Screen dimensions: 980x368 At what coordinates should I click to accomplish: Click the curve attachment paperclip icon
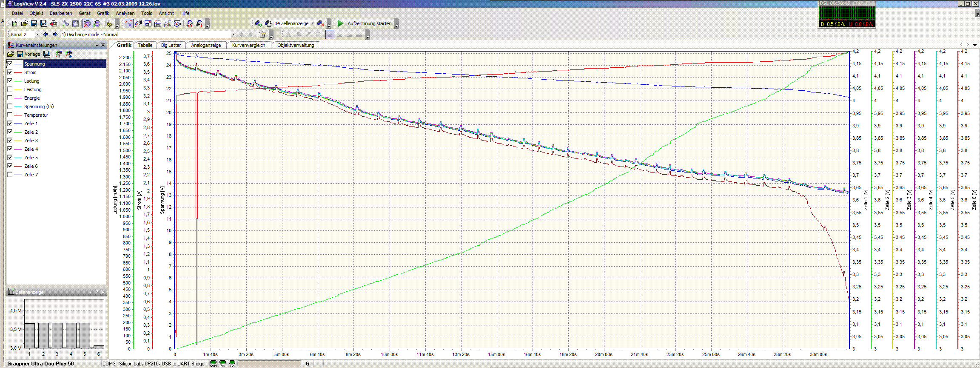tap(138, 24)
